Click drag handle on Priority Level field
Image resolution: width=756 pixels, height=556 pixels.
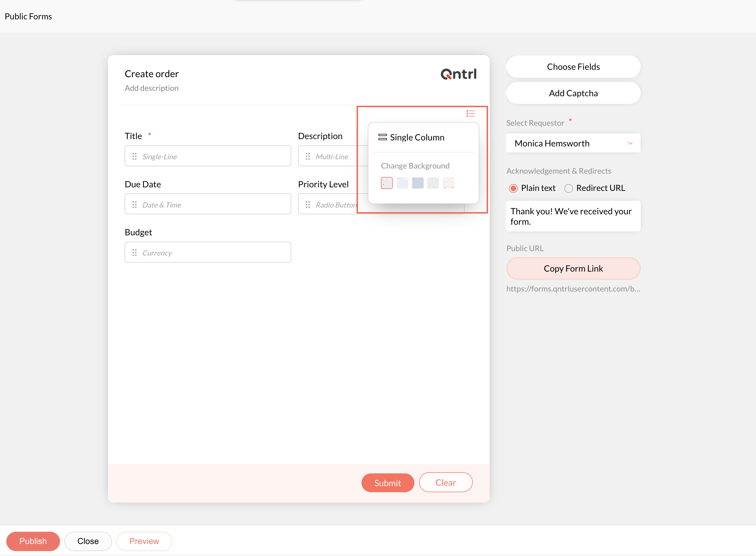308,205
